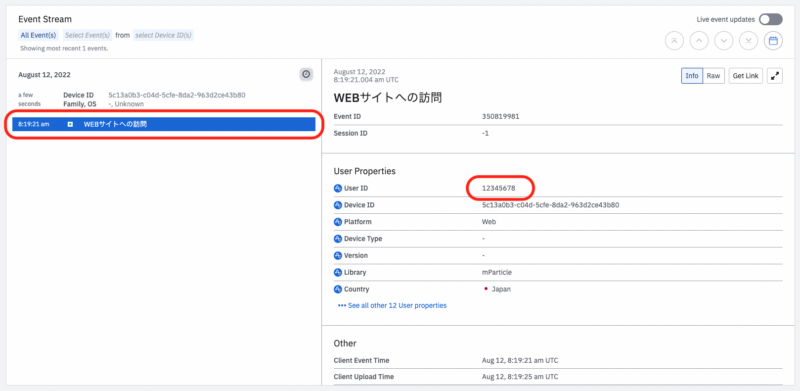Click the User ID value 12345678
The width and height of the screenshot is (800, 391).
(498, 188)
